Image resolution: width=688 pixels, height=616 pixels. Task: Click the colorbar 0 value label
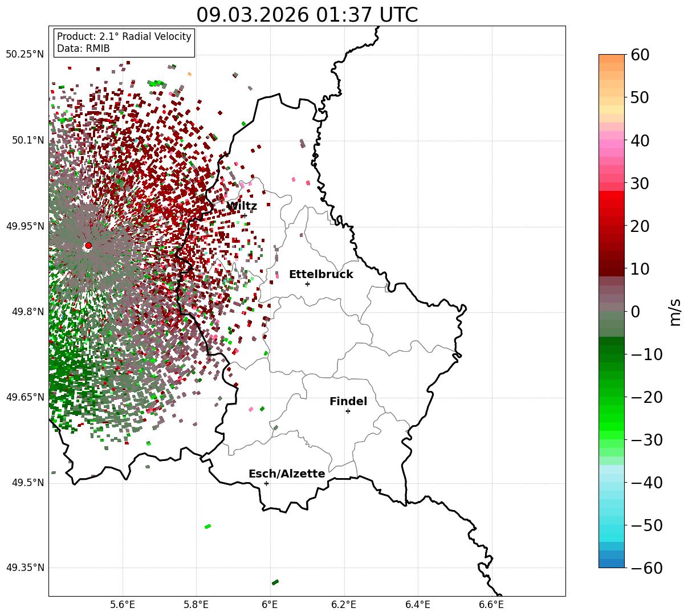point(634,311)
